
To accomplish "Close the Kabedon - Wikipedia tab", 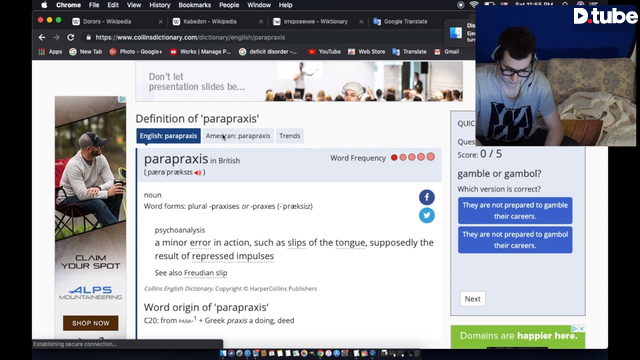I will pyautogui.click(x=261, y=22).
